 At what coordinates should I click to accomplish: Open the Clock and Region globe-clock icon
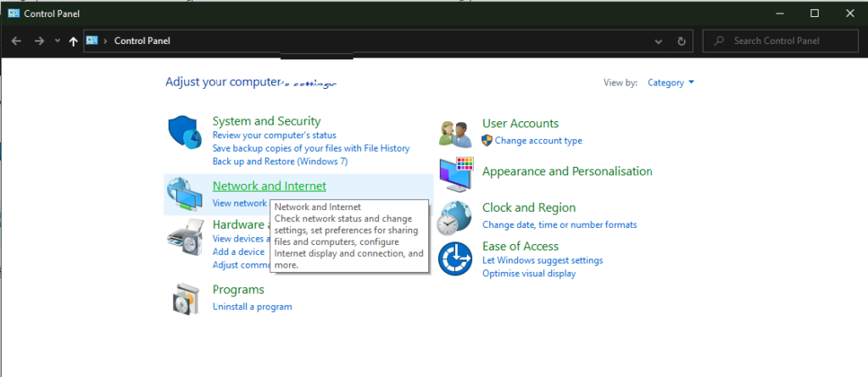point(454,218)
